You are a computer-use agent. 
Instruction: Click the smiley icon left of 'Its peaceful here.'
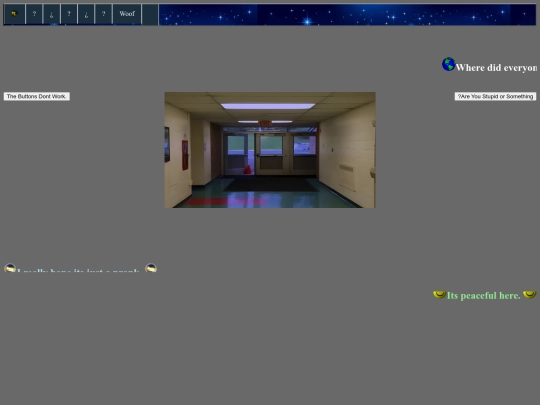click(x=439, y=295)
